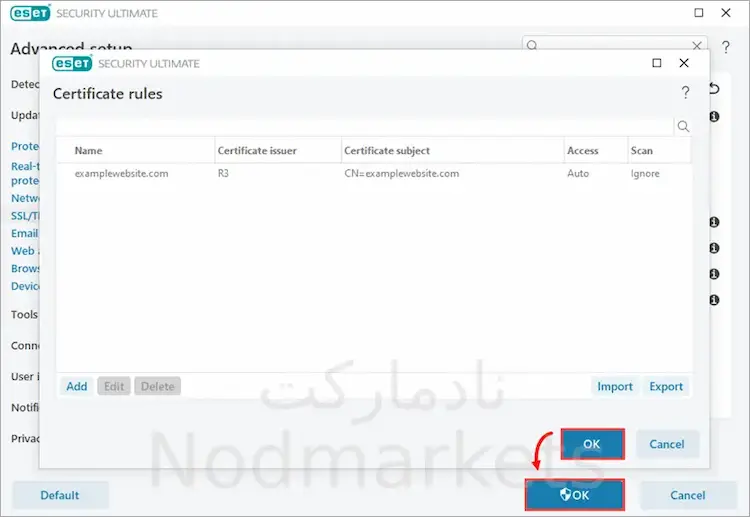
Task: Open Network sidebar item
Action: point(25,198)
